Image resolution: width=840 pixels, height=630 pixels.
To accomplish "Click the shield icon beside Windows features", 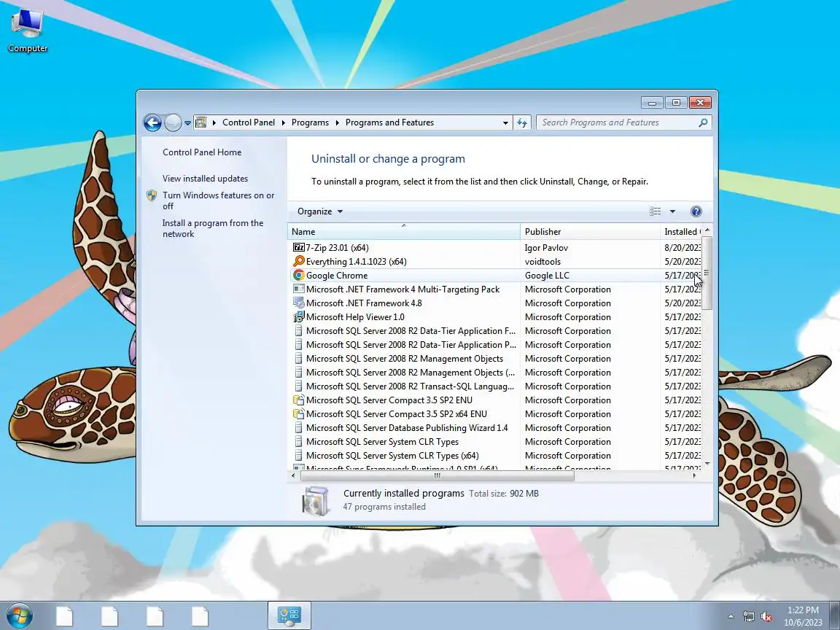I will 152,195.
